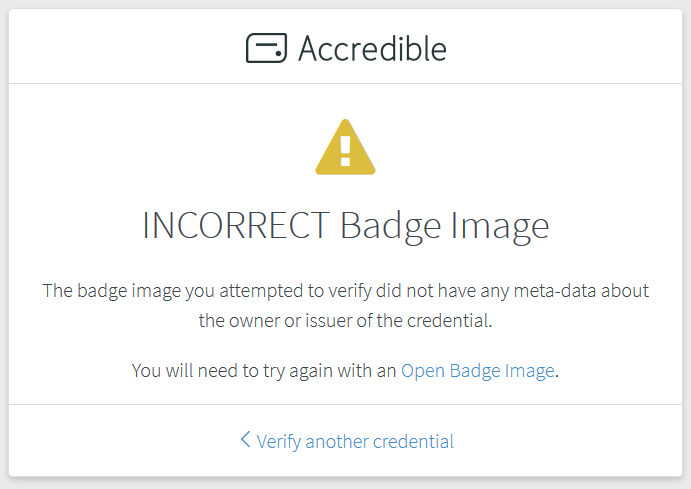Click the 'badge image you attempted to verify' sentence
The image size is (691, 489).
pyautogui.click(x=346, y=291)
